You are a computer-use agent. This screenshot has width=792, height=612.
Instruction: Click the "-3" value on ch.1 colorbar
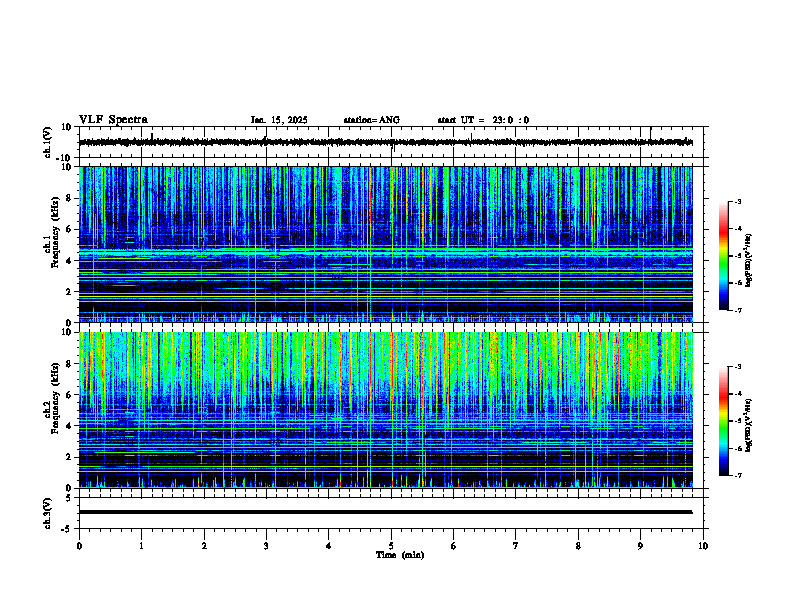pyautogui.click(x=738, y=201)
